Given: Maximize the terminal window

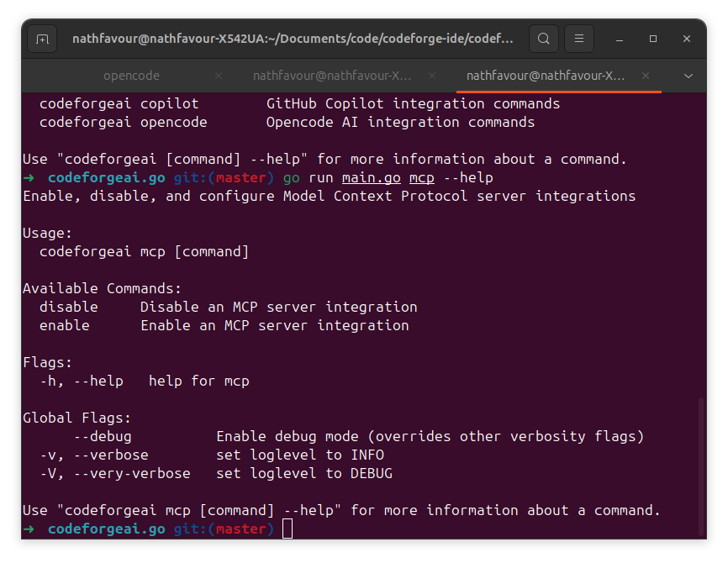Looking at the screenshot, I should [653, 39].
